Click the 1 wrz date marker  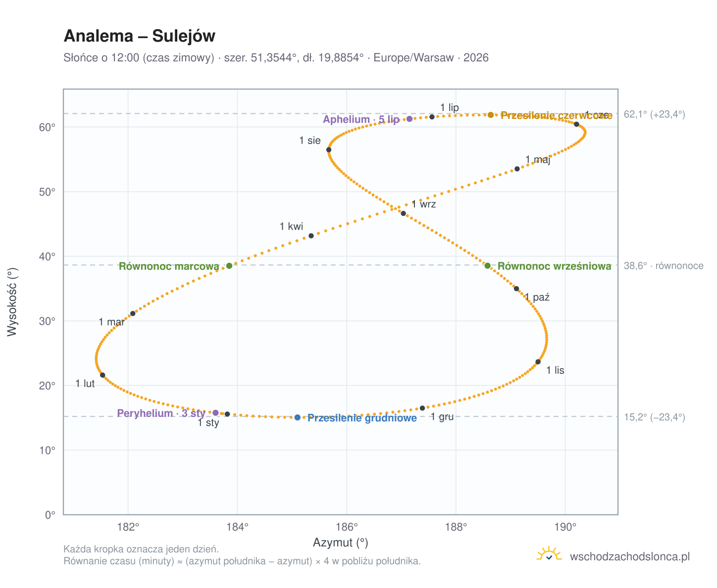403,213
